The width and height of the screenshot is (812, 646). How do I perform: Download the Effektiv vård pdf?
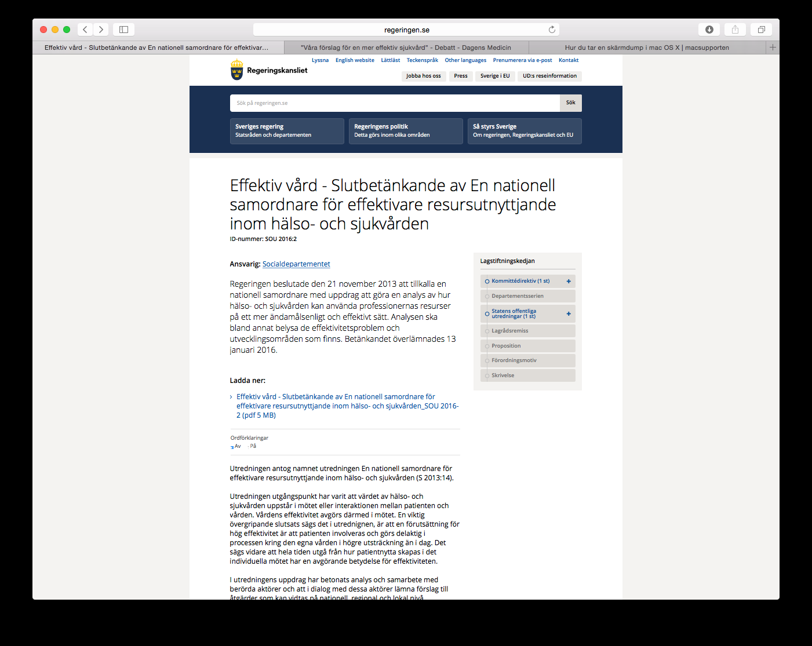347,406
